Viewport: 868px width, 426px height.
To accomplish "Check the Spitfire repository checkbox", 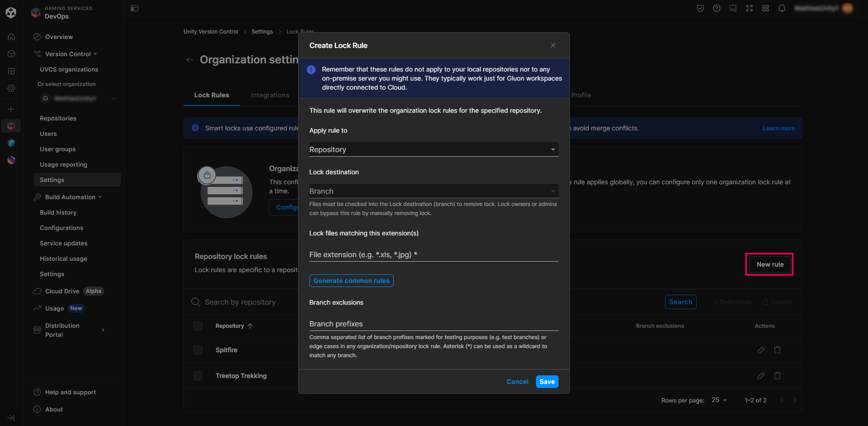I will click(198, 350).
